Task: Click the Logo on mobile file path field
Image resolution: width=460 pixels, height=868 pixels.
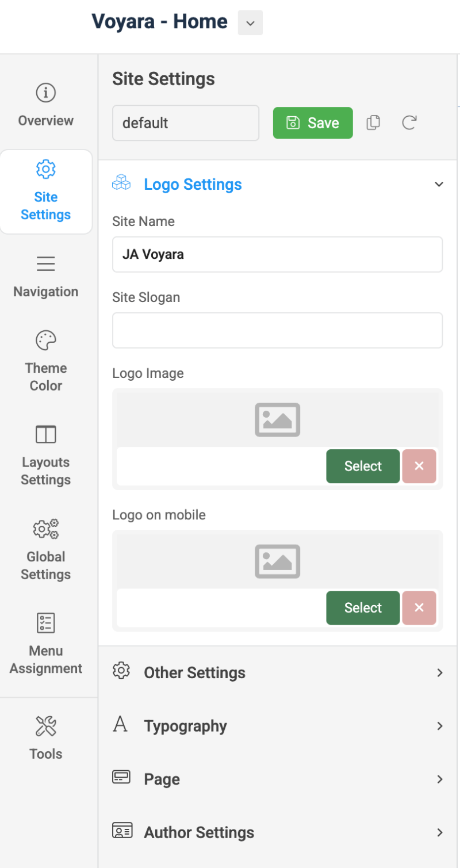Action: tap(221, 607)
